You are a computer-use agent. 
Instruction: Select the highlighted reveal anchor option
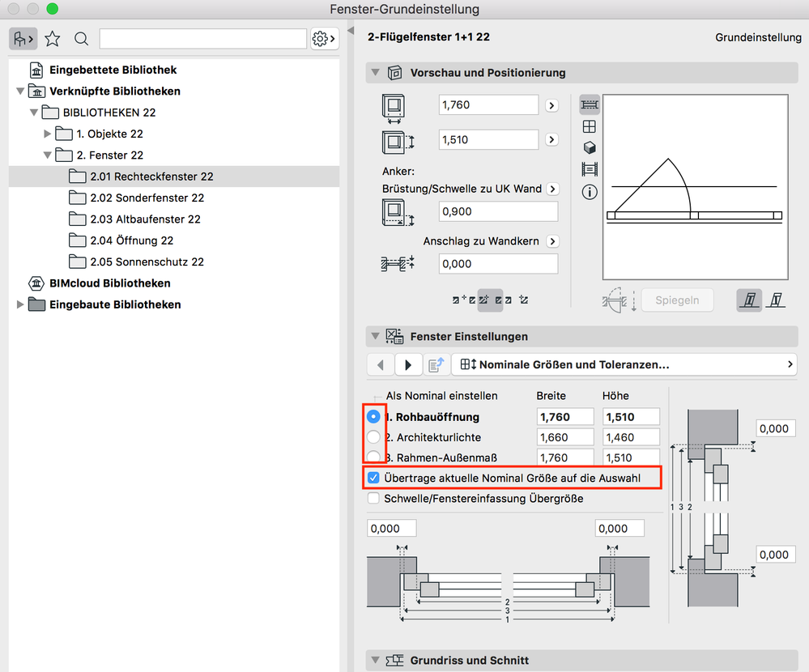coord(490,300)
